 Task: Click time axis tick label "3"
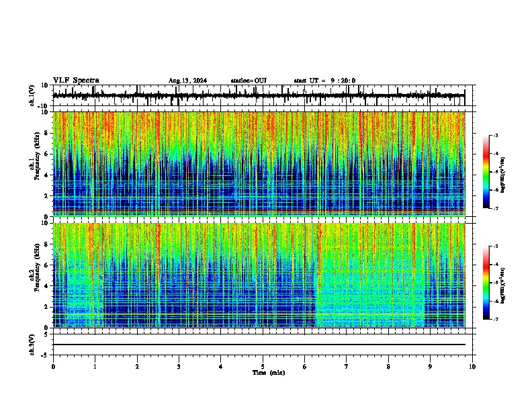pyautogui.click(x=179, y=367)
